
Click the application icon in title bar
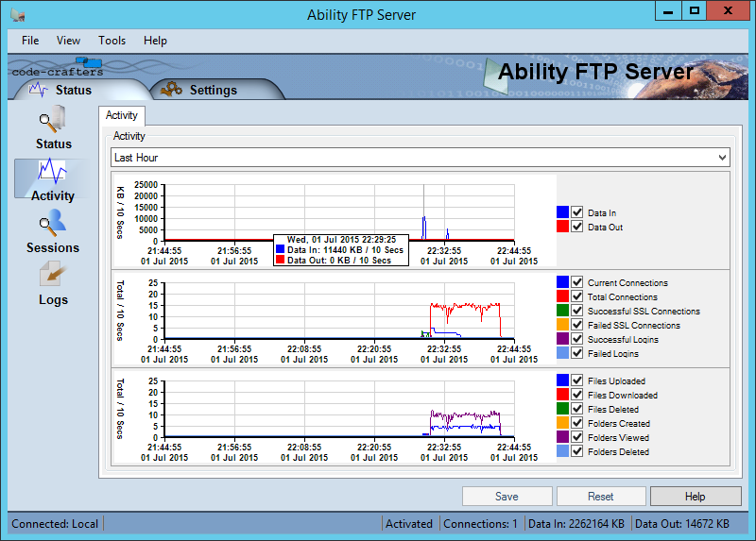point(17,15)
